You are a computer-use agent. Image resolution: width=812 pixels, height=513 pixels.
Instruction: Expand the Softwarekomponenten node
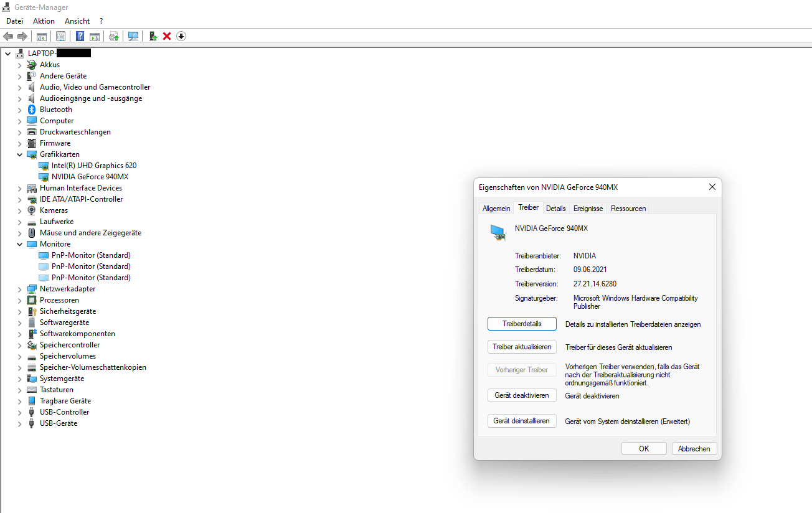19,334
